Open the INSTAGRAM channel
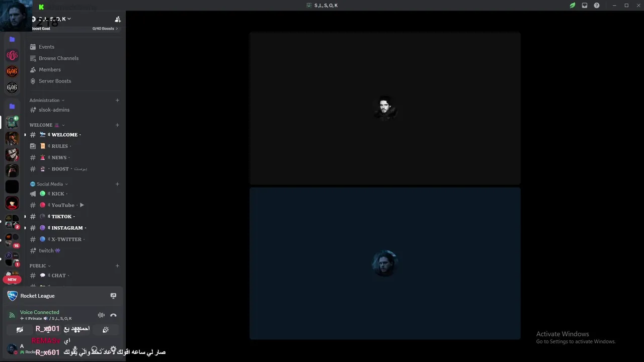This screenshot has height=362, width=644. pyautogui.click(x=74, y=228)
